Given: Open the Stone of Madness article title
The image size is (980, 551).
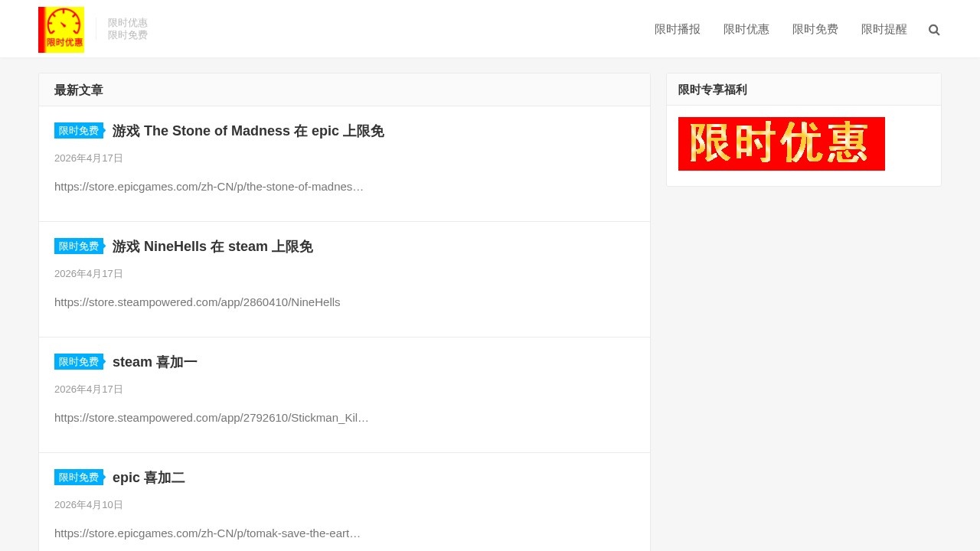Looking at the screenshot, I should click(248, 131).
